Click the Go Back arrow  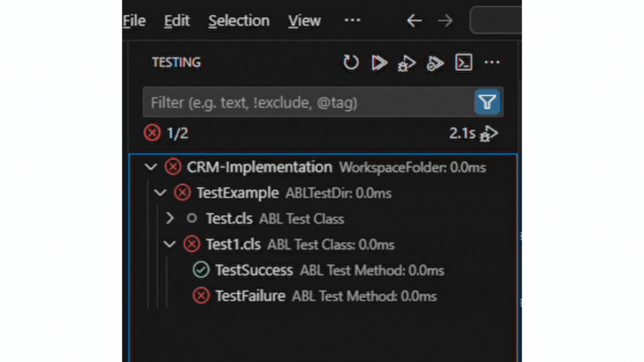click(x=414, y=21)
